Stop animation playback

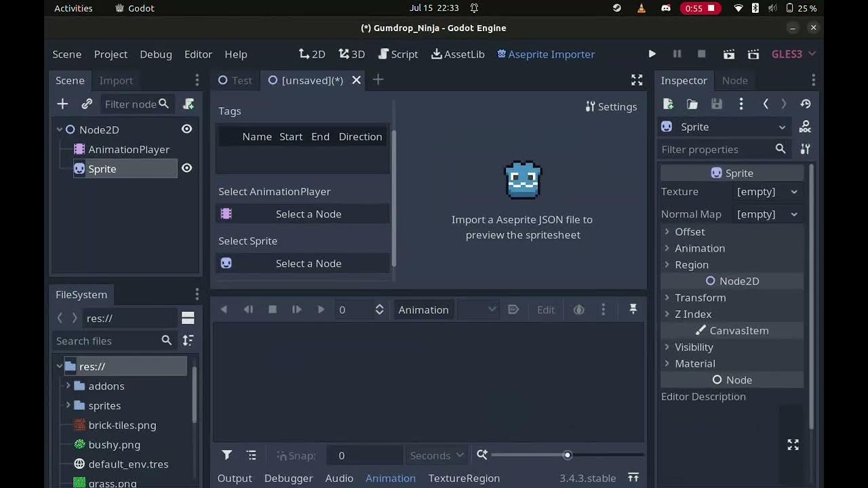[273, 309]
